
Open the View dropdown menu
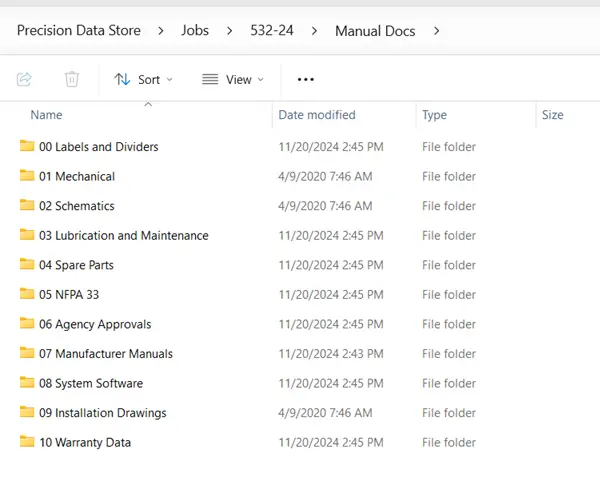coord(233,80)
